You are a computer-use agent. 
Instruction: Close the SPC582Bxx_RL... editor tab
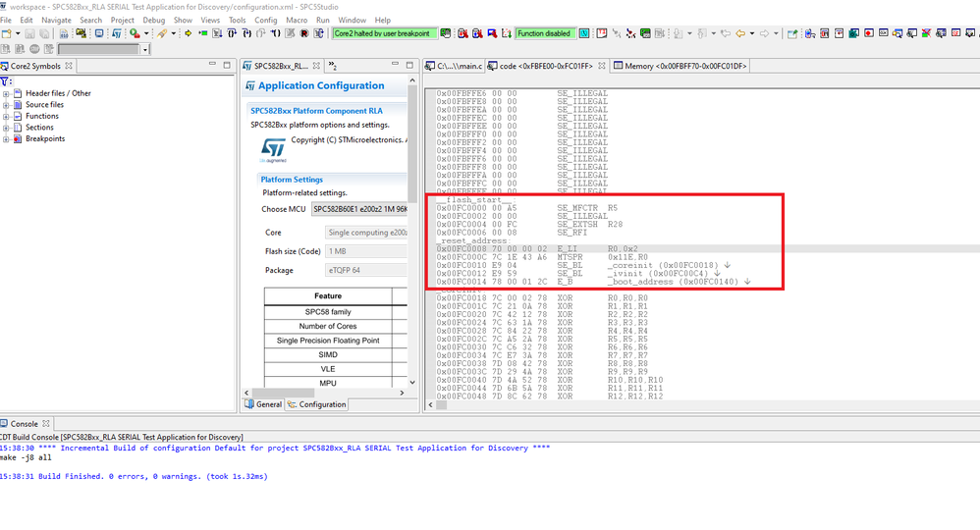click(316, 66)
